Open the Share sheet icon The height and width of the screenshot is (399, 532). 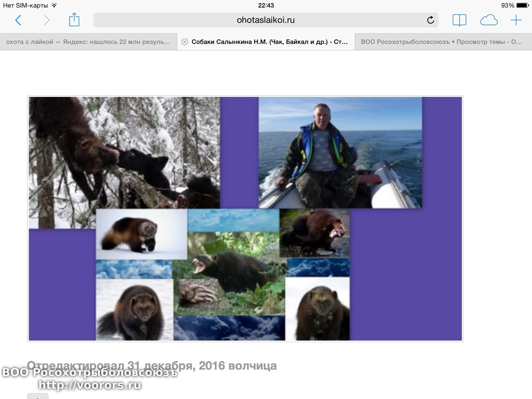[x=74, y=20]
